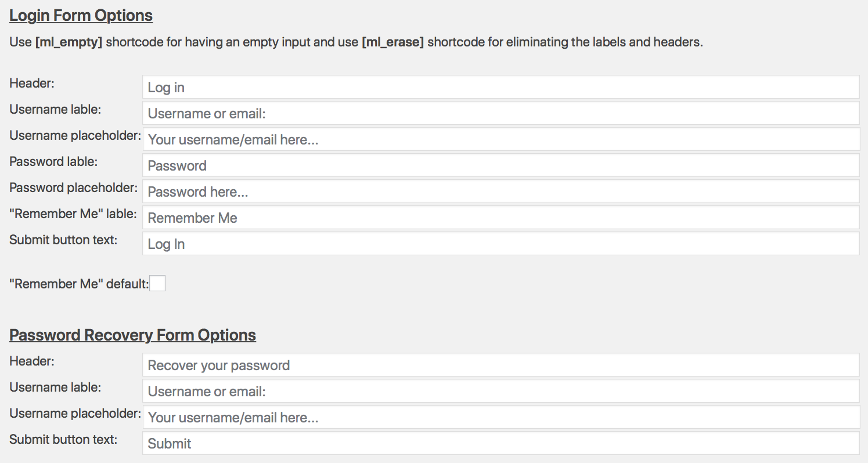
Task: Click the recovery form username label input
Action: pos(499,391)
